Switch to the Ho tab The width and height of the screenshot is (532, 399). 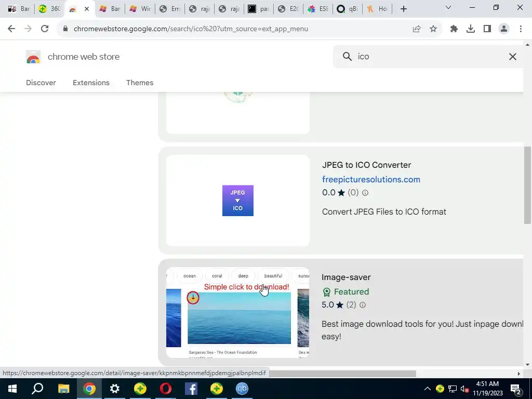click(377, 9)
